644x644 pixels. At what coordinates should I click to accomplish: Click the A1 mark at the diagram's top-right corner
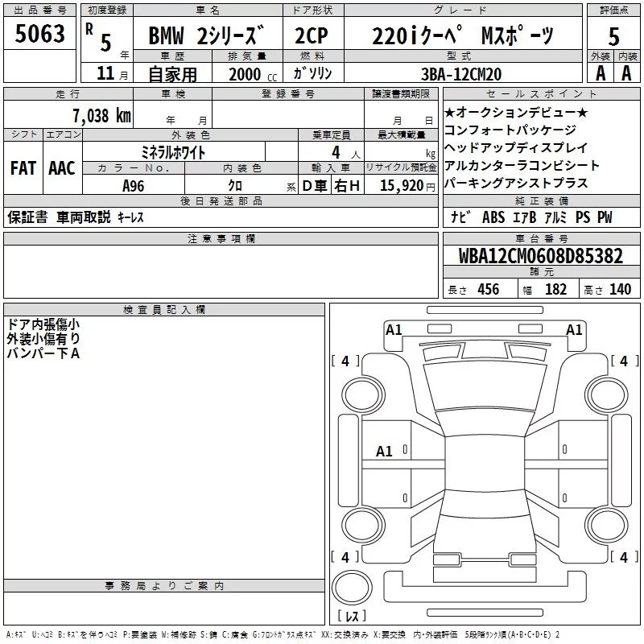coord(574,329)
